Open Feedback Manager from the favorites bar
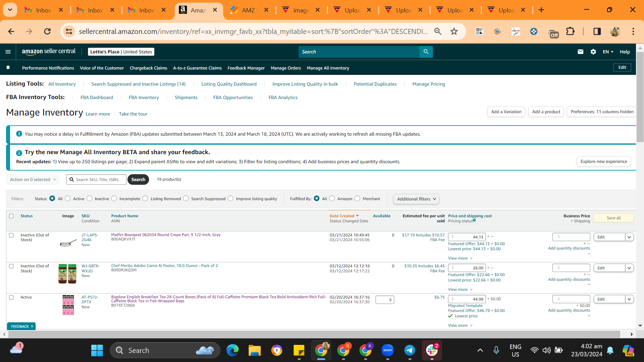Screen dimensions: 644x362 246,68
